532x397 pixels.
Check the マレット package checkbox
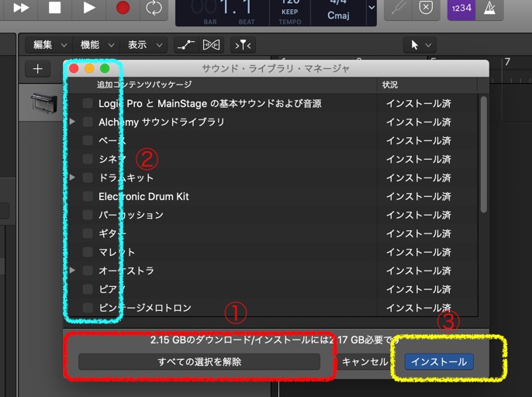pos(88,252)
